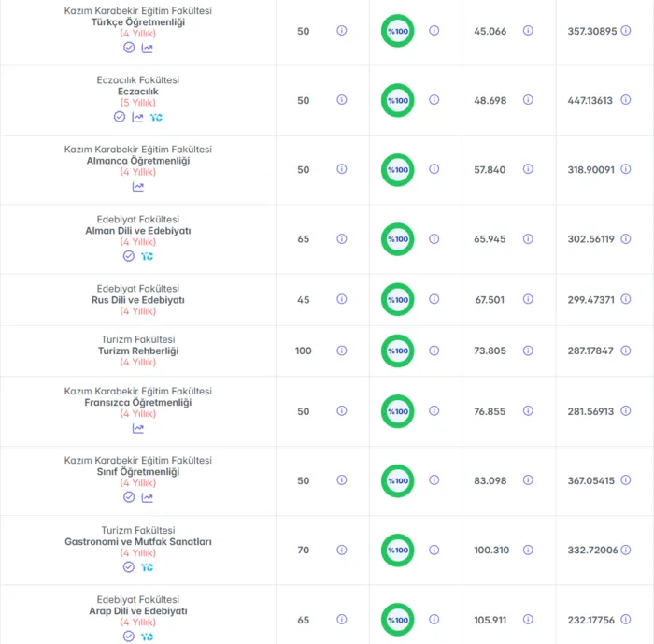Screen dimensions: 654x644
Task: Click the info icon beside Almanca Öğretmenliği %100 ring
Action: pos(434,169)
